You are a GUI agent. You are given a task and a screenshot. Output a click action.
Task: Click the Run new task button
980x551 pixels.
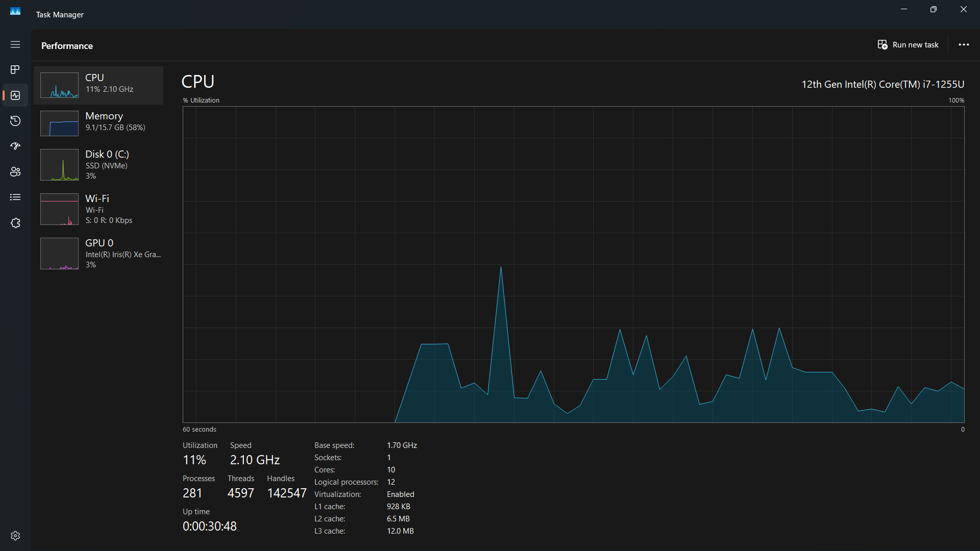(x=908, y=45)
